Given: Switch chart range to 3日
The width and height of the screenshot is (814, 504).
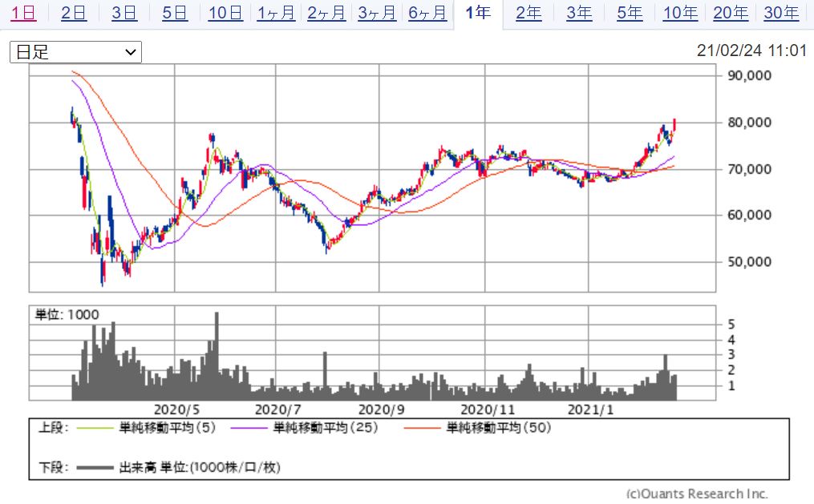Looking at the screenshot, I should click(124, 13).
